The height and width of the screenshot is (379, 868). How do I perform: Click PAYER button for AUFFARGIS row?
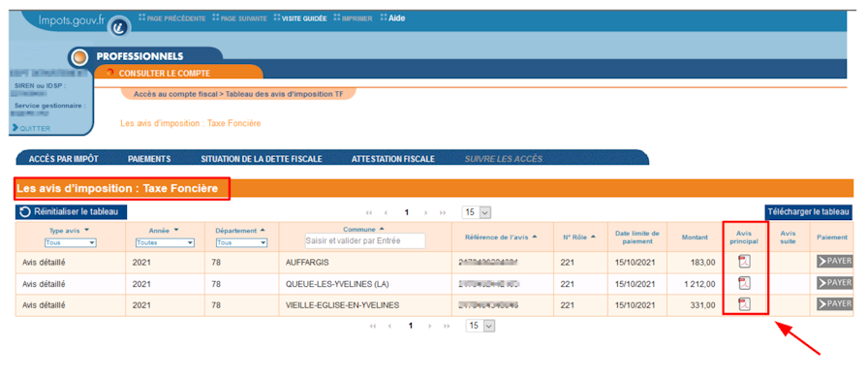click(x=834, y=262)
